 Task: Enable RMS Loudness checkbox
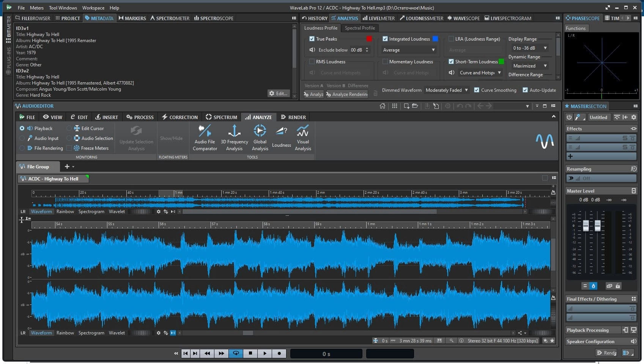312,61
